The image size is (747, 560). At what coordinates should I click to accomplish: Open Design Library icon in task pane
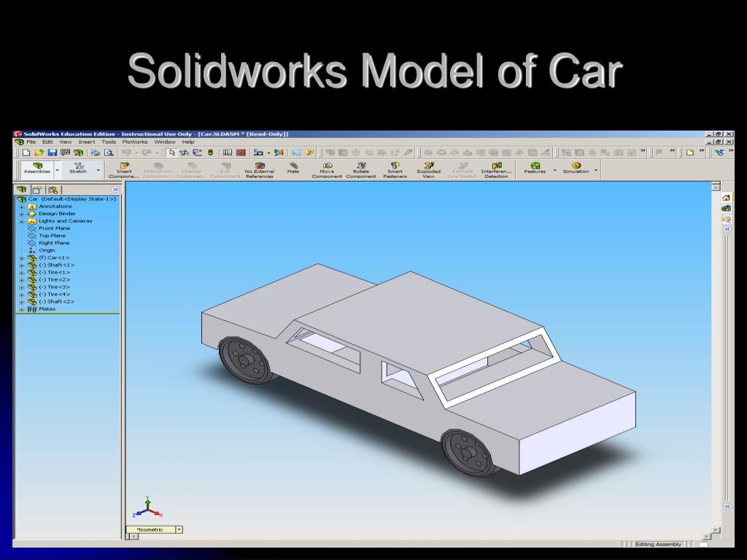(x=726, y=209)
